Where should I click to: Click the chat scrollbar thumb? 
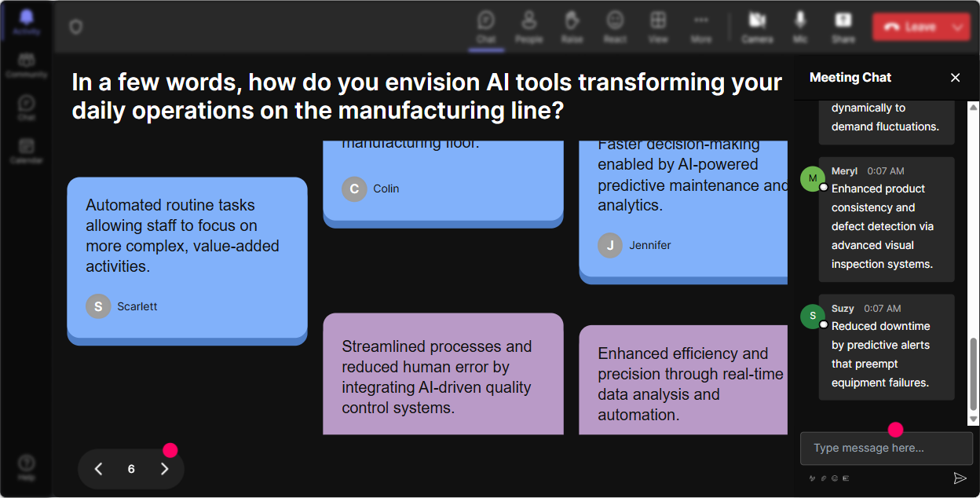pyautogui.click(x=974, y=374)
